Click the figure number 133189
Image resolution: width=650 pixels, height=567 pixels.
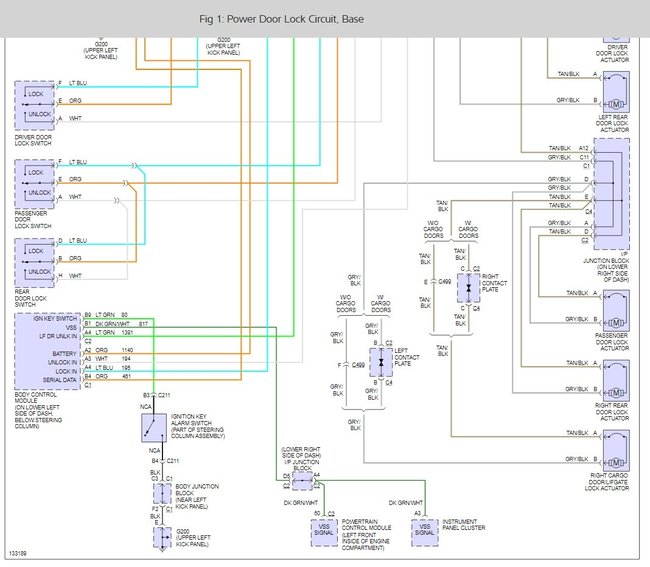click(x=18, y=553)
